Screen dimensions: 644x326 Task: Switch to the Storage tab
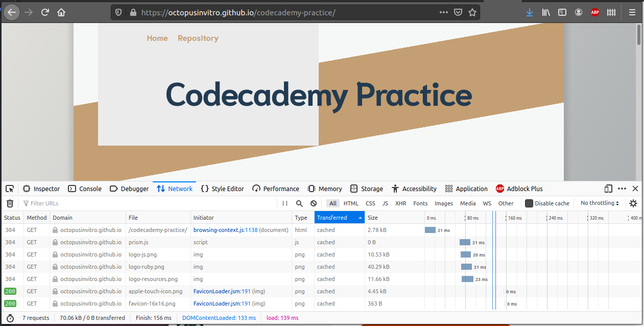click(366, 189)
